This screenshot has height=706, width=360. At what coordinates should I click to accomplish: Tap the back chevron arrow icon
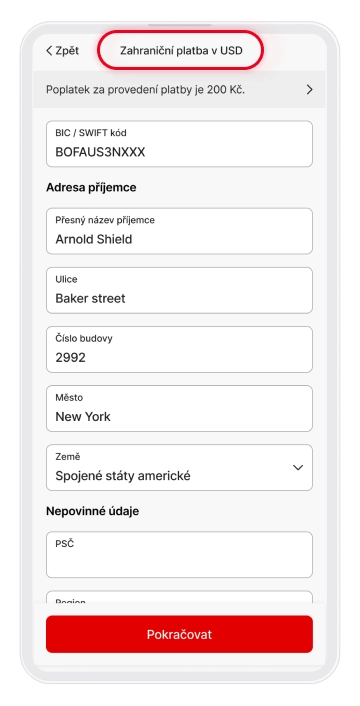pyautogui.click(x=49, y=50)
